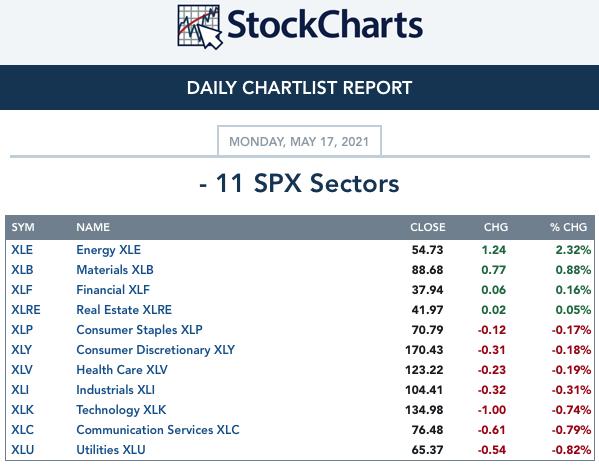599x465 pixels.
Task: Open Health Care XLV link
Action: pos(121,369)
